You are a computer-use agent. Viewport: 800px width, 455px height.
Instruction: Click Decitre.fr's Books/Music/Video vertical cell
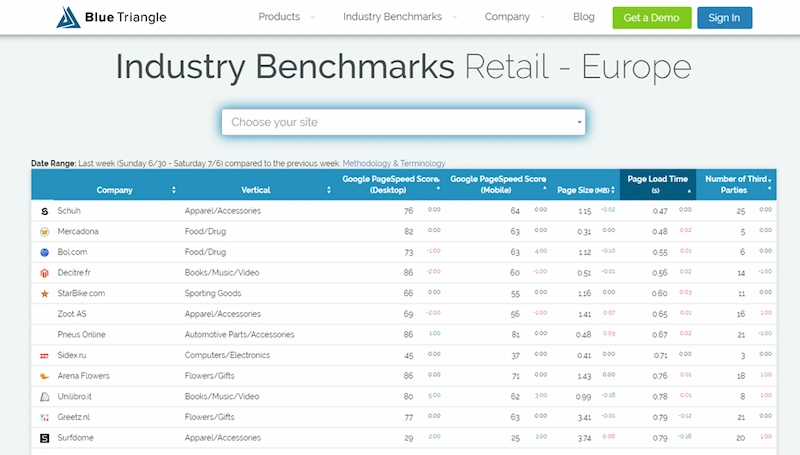tap(222, 272)
